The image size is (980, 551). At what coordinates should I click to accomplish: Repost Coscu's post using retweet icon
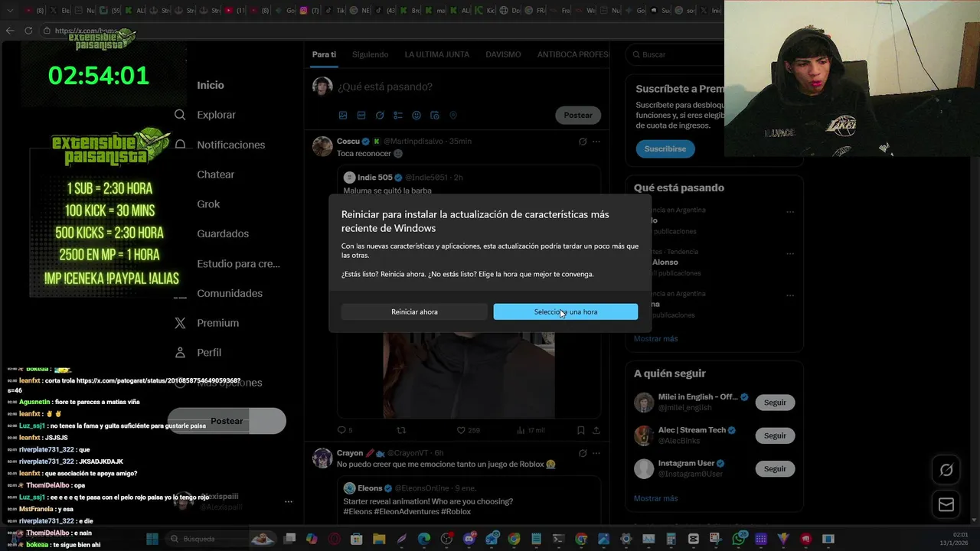400,430
